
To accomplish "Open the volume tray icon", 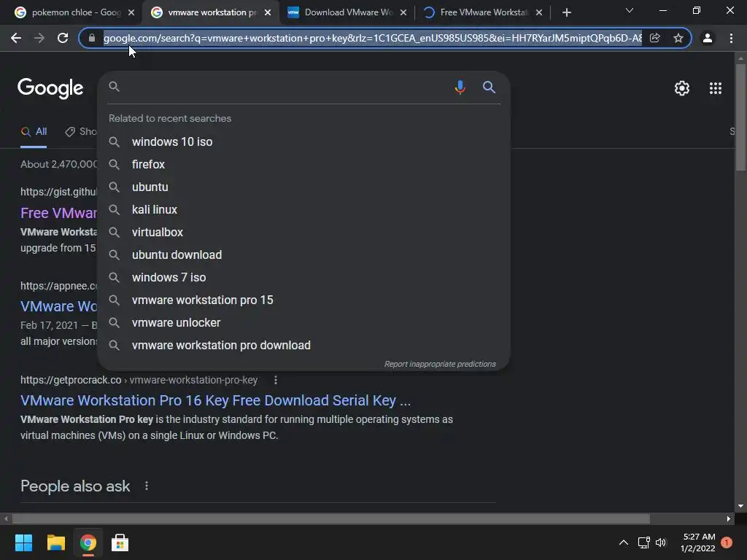I will coord(661,542).
